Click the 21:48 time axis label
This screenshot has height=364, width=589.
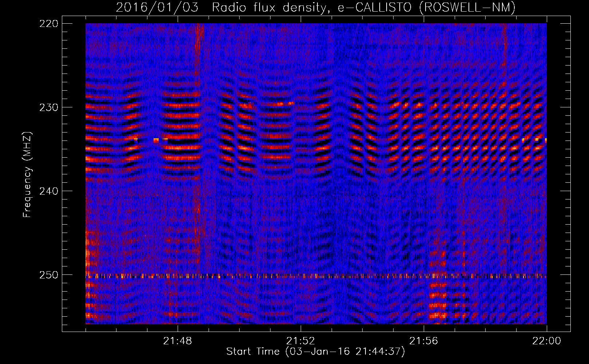(x=178, y=341)
